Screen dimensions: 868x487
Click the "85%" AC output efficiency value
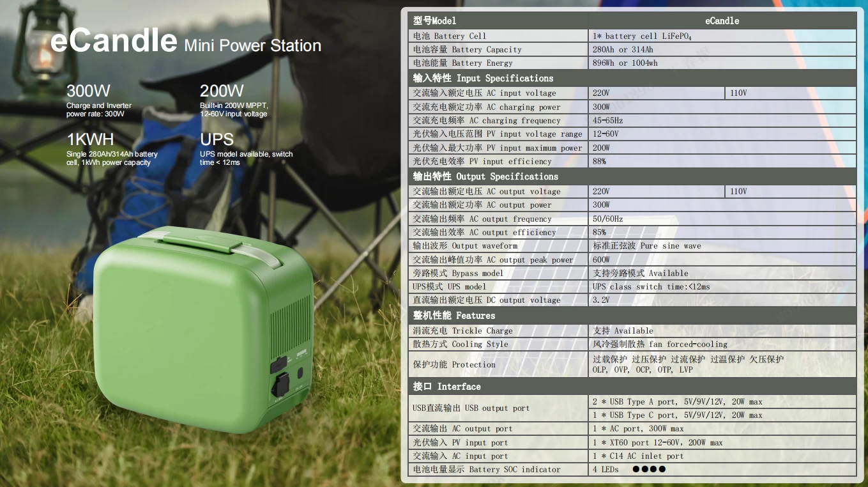coord(599,232)
